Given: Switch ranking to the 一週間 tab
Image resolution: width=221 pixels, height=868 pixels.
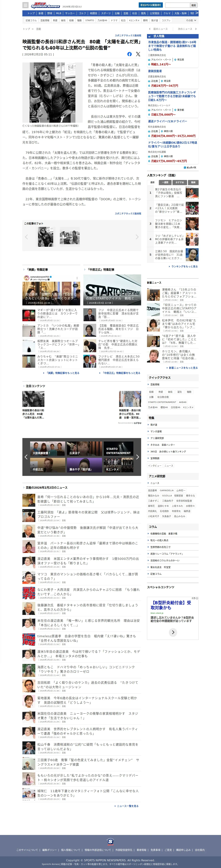Looking at the screenshot, I should click(x=165, y=182).
